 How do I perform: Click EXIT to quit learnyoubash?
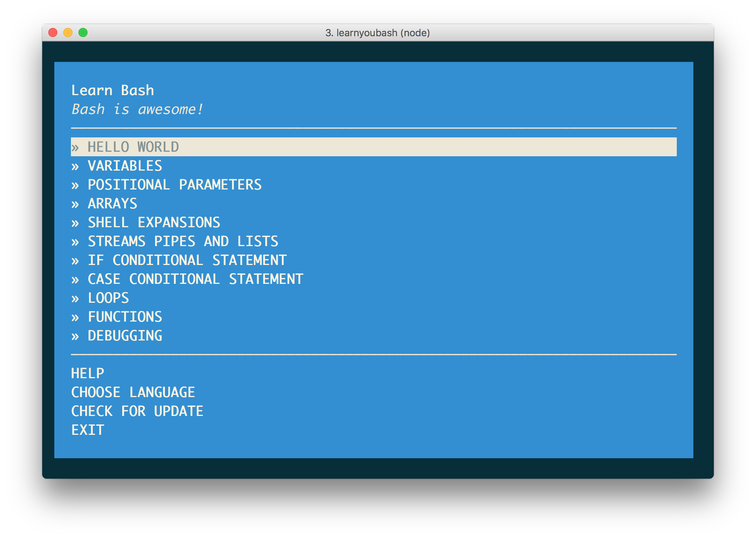[88, 430]
